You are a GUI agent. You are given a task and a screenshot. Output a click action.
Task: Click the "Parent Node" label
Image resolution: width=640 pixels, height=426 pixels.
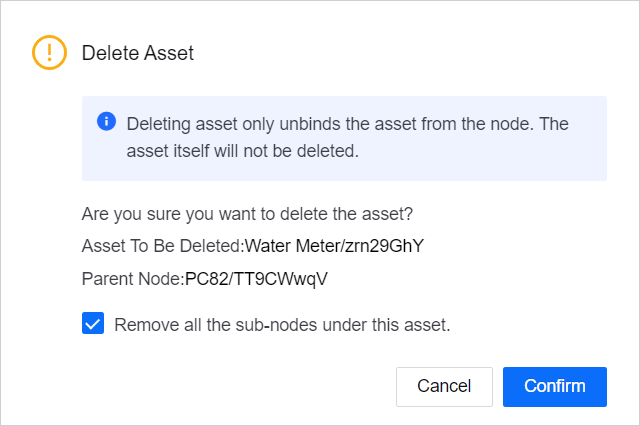[x=131, y=279]
